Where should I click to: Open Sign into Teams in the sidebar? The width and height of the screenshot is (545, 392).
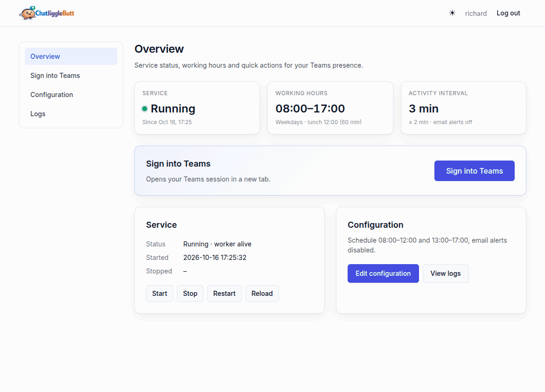pos(71,76)
